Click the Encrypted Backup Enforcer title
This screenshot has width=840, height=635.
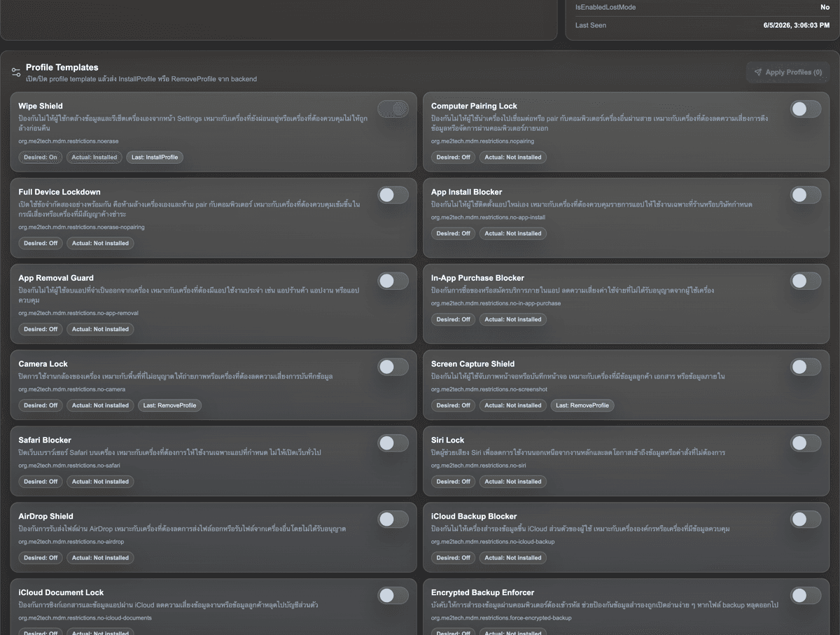482,592
